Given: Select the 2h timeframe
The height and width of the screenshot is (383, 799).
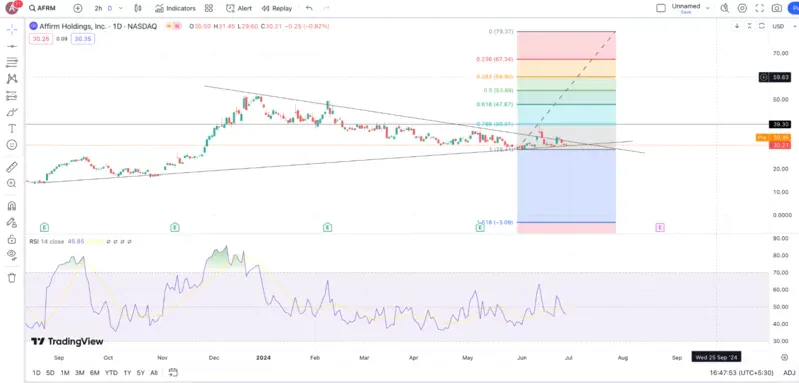Looking at the screenshot, I should coord(98,8).
